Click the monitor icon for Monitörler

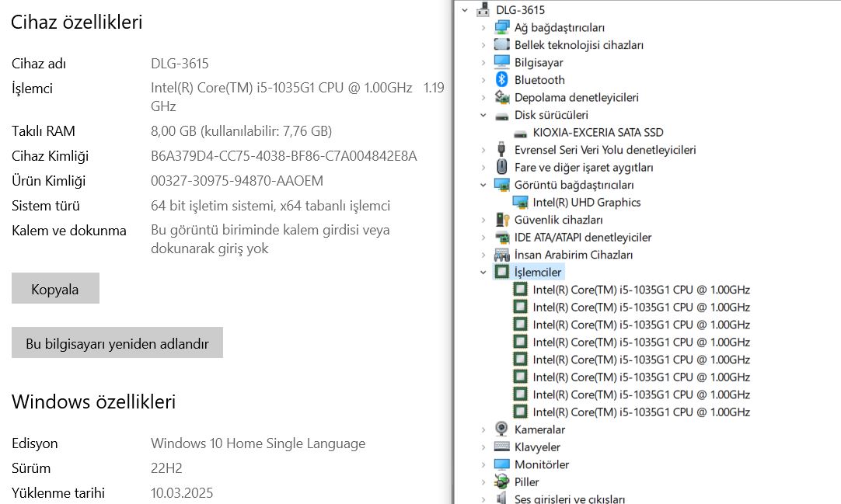pyautogui.click(x=501, y=464)
